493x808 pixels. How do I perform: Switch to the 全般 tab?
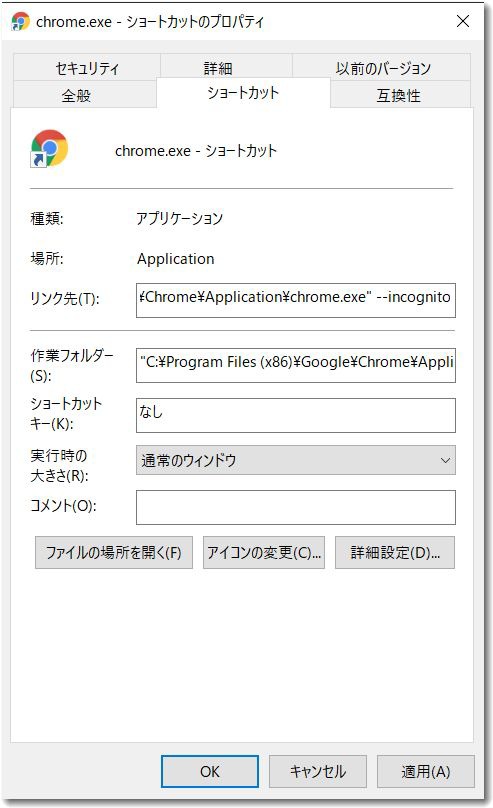click(84, 95)
